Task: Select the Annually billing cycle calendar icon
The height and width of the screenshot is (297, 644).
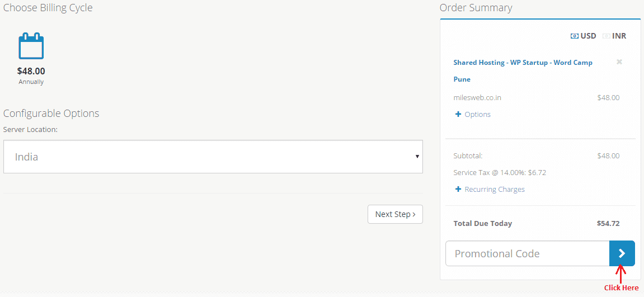Action: pos(31,46)
